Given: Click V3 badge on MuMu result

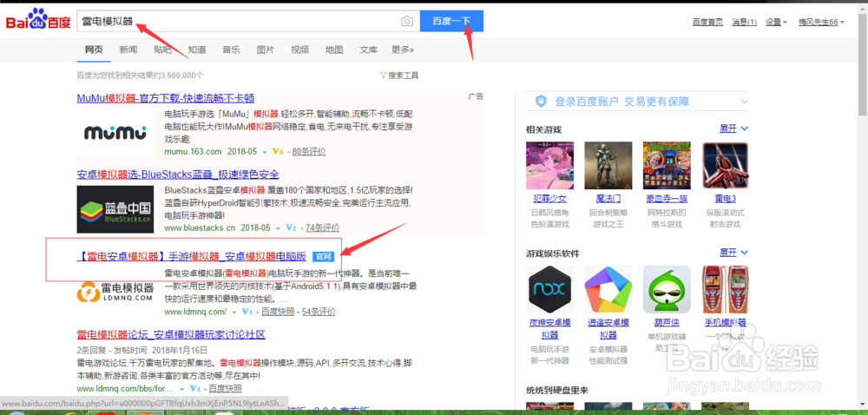Looking at the screenshot, I should click(x=278, y=151).
